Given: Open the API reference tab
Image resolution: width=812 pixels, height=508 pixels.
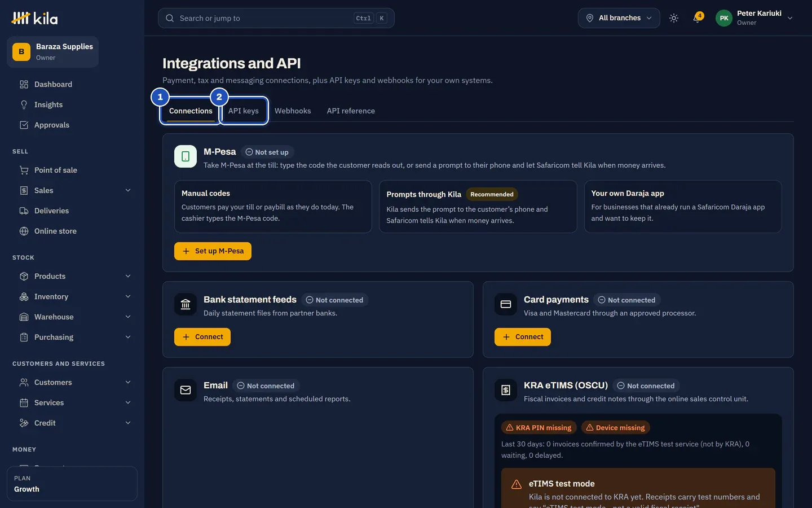Looking at the screenshot, I should coord(351,111).
